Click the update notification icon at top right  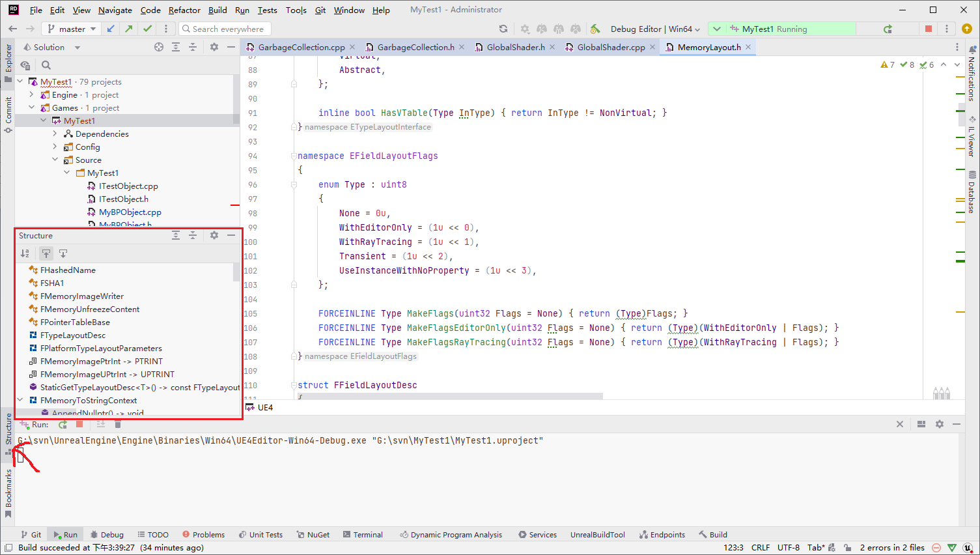[967, 29]
